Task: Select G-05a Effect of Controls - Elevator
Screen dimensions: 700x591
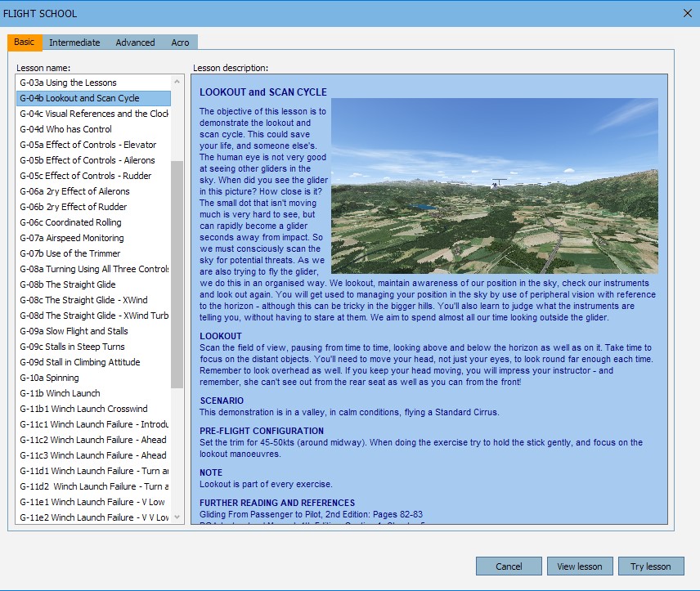Action: [88, 145]
